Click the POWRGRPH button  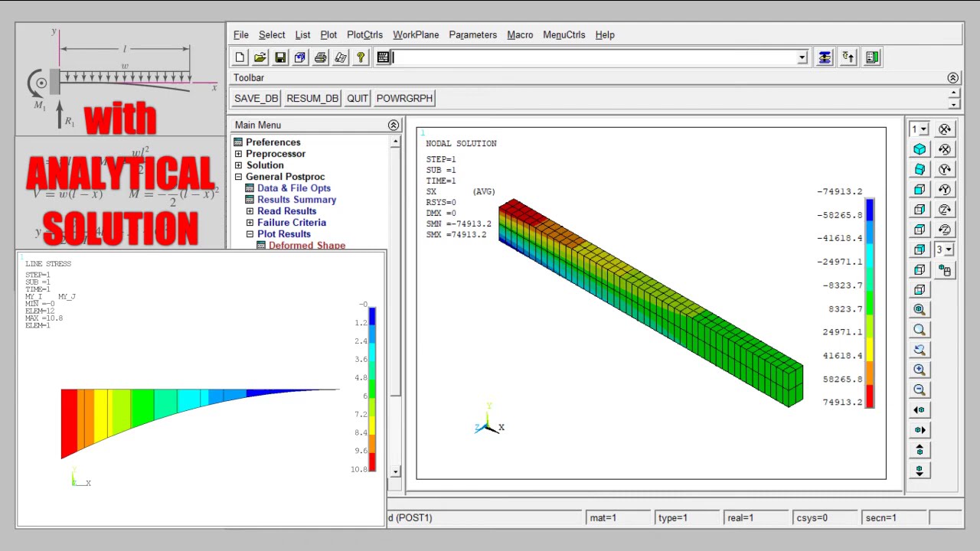(405, 98)
